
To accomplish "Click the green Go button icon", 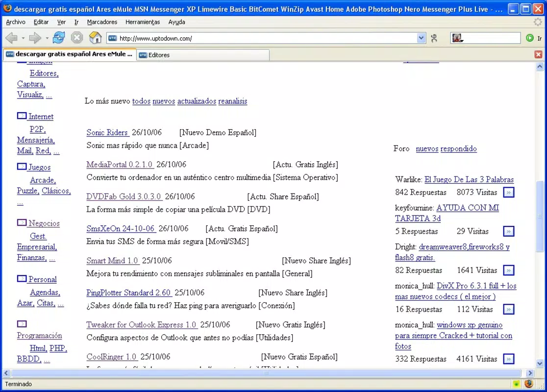I will click(x=529, y=38).
